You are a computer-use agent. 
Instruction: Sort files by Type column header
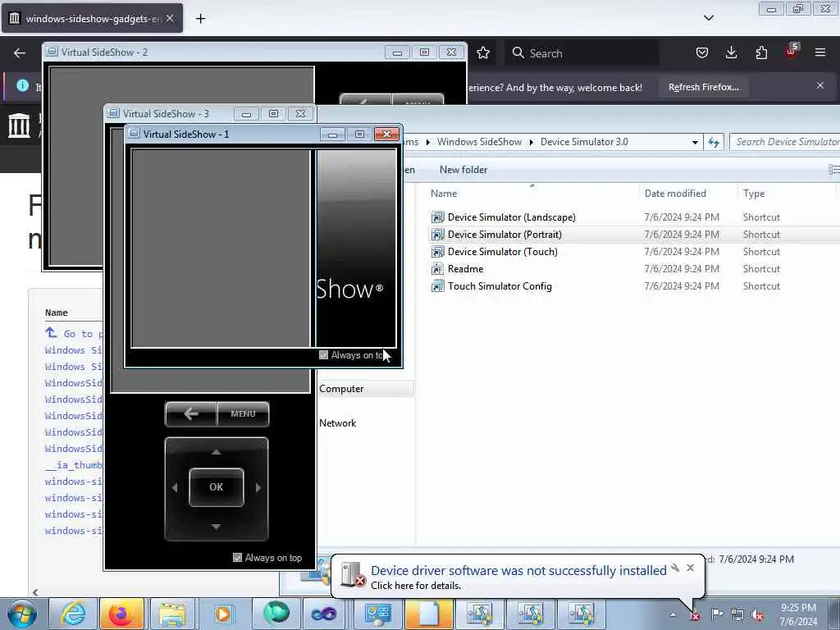click(x=754, y=194)
